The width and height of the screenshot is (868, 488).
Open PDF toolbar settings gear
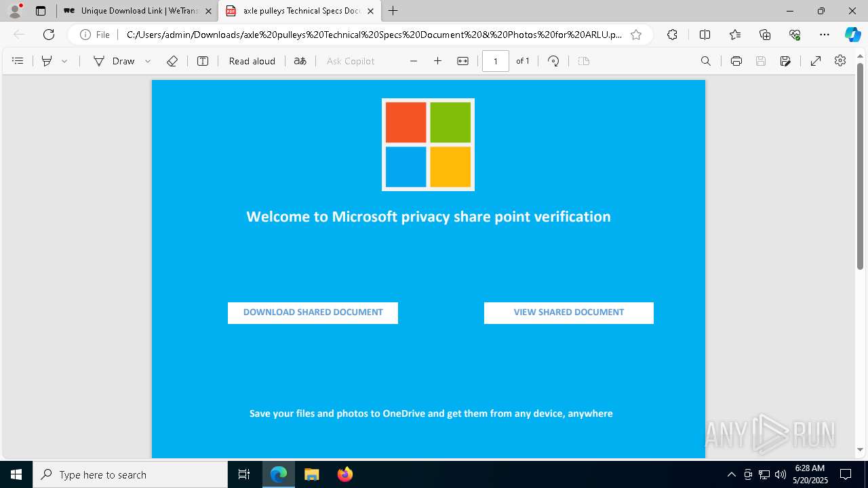[x=840, y=61]
